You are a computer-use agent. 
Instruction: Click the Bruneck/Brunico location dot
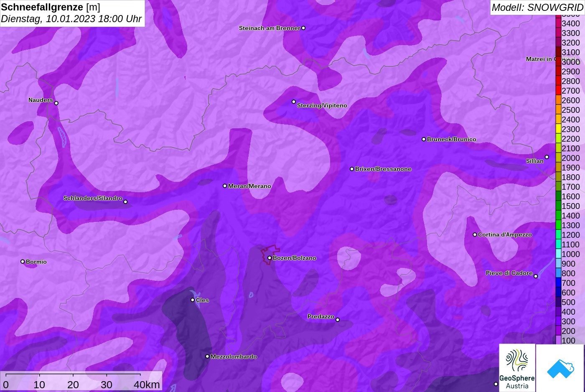point(424,139)
